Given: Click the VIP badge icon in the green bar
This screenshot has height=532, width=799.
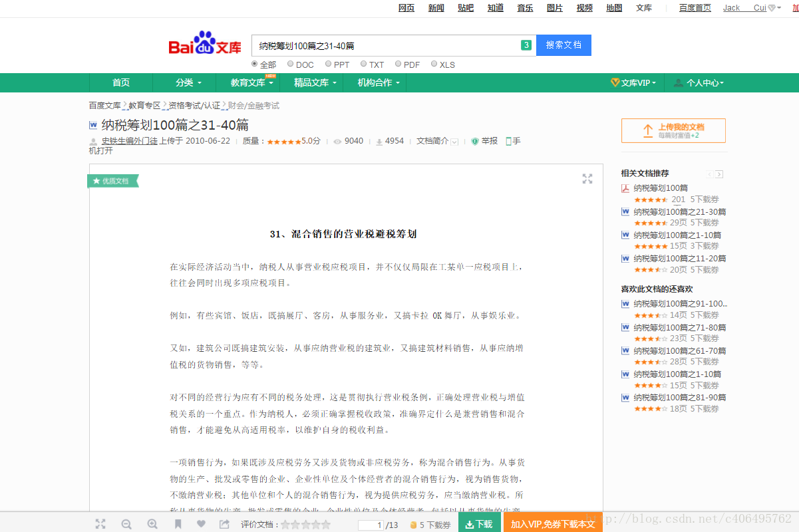Looking at the screenshot, I should 615,82.
